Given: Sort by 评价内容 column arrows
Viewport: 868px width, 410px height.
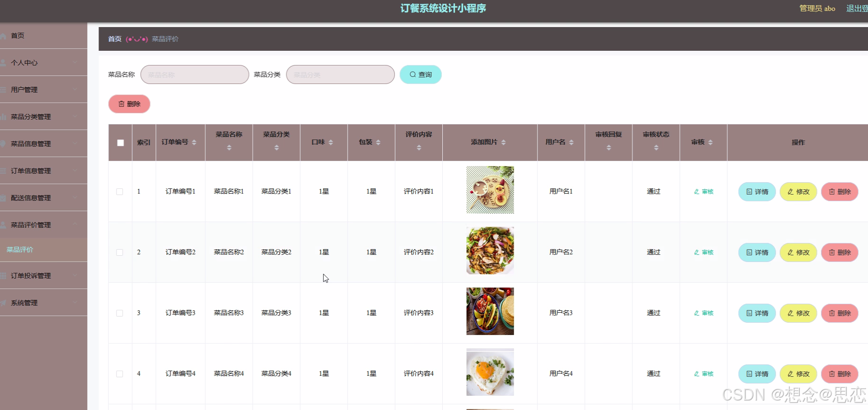Looking at the screenshot, I should [x=419, y=148].
